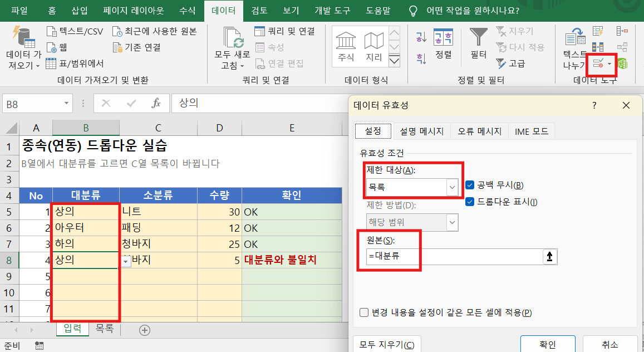Toggle the 필터 funnel button
The height and width of the screenshot is (352, 644).
pyautogui.click(x=479, y=44)
